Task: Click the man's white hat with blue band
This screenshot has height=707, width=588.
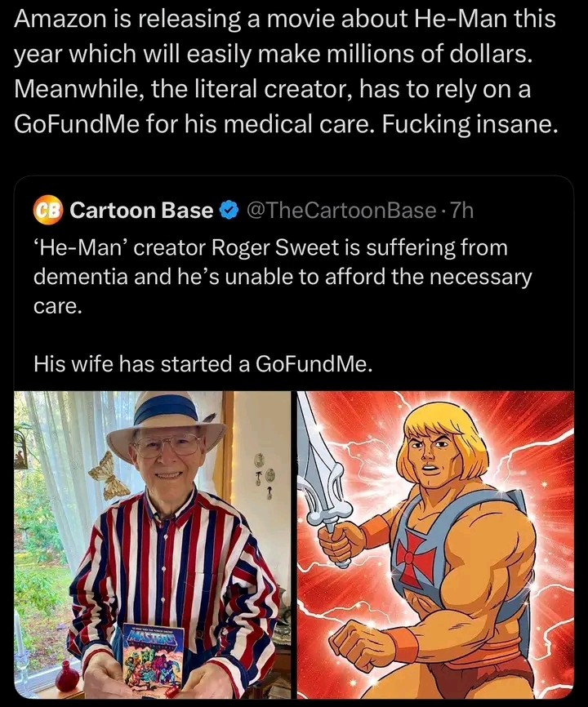Action: tap(164, 416)
